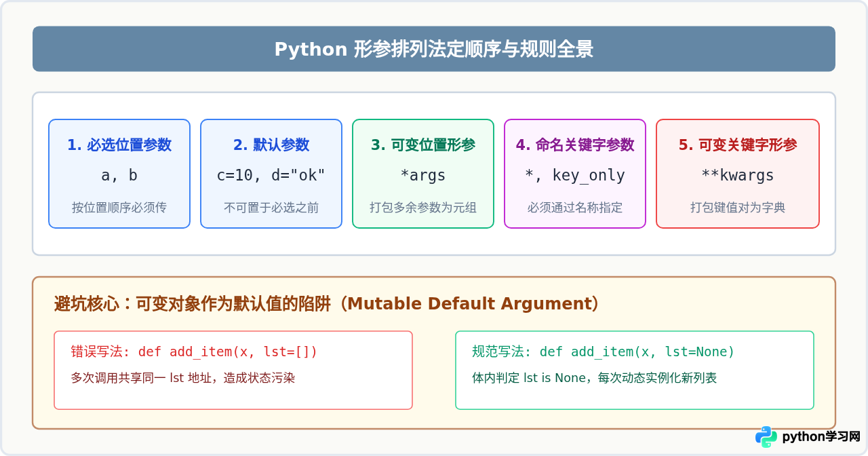Click the note '必须通过名称指定'
The width and height of the screenshot is (868, 456).
575,207
